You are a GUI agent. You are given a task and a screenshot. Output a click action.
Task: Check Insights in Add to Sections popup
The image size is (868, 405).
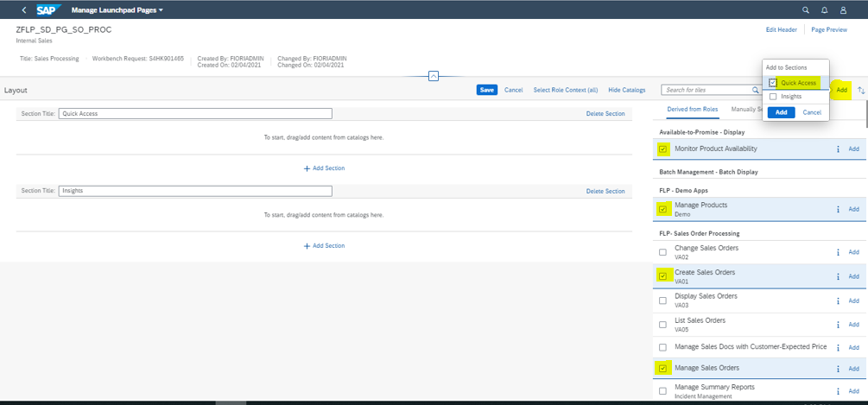[773, 96]
